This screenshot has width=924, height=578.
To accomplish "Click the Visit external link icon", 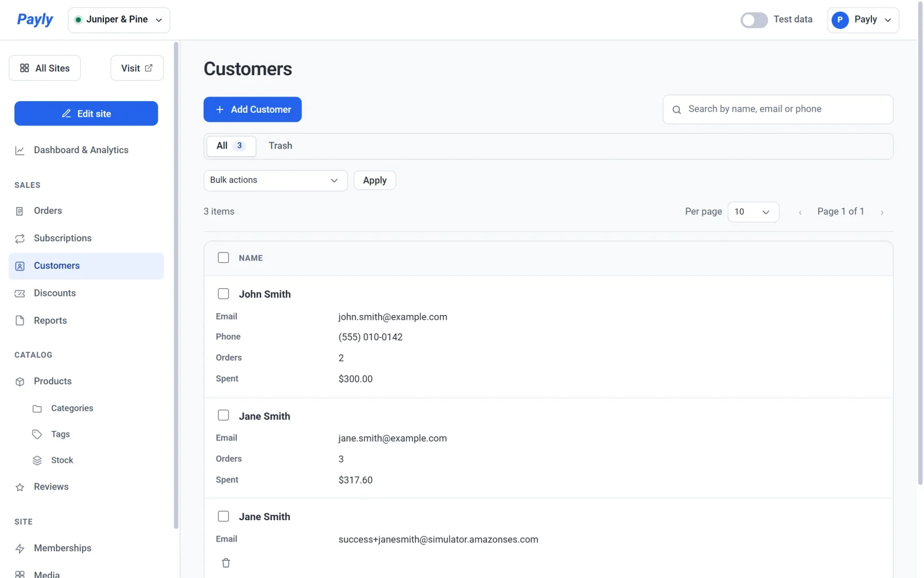I will pos(149,68).
